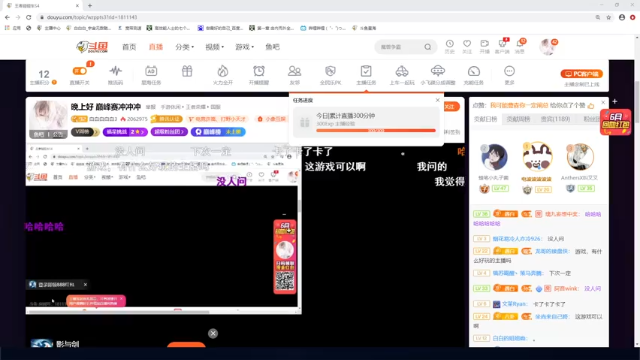The image size is (640, 360).
Task: Click the orange PC客户端 button
Action: pyautogui.click(x=582, y=74)
